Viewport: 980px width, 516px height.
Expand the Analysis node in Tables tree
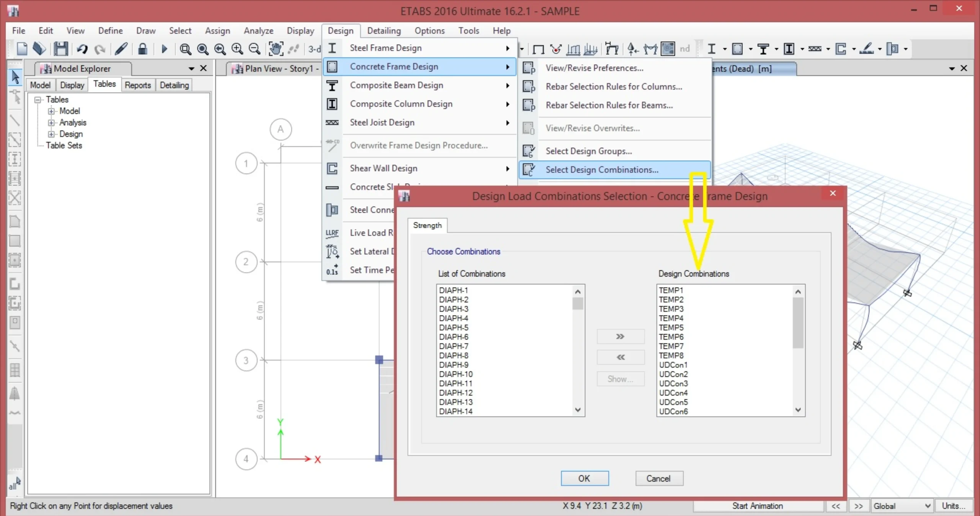[51, 123]
